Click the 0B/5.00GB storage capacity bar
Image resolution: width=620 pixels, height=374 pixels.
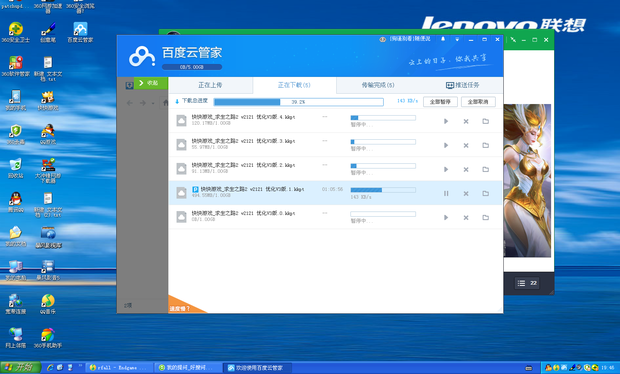point(192,67)
